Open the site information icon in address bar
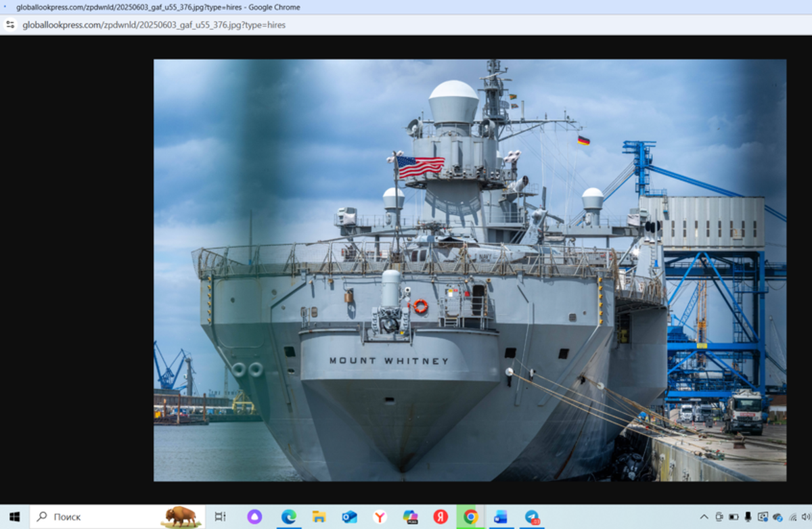The height and width of the screenshot is (529, 812). click(9, 24)
